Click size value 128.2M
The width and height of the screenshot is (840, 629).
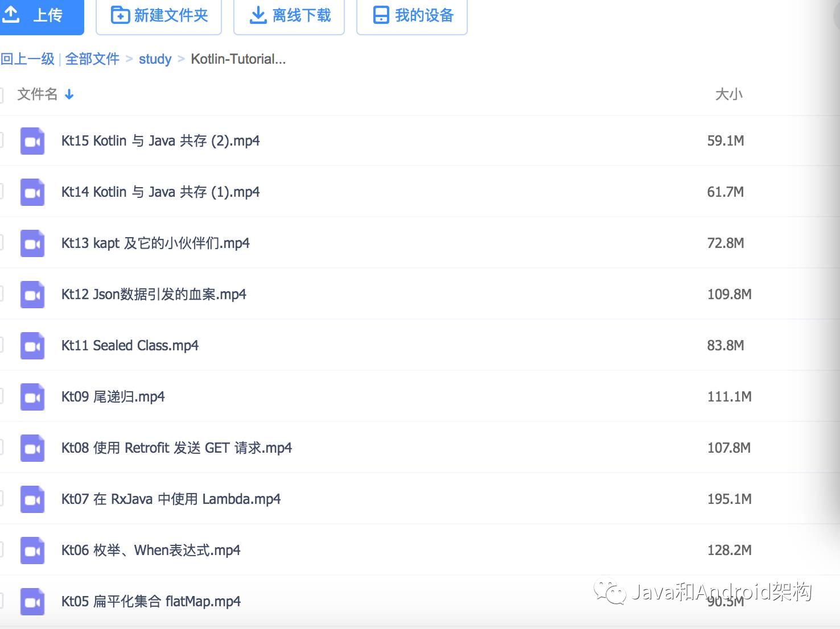click(730, 551)
